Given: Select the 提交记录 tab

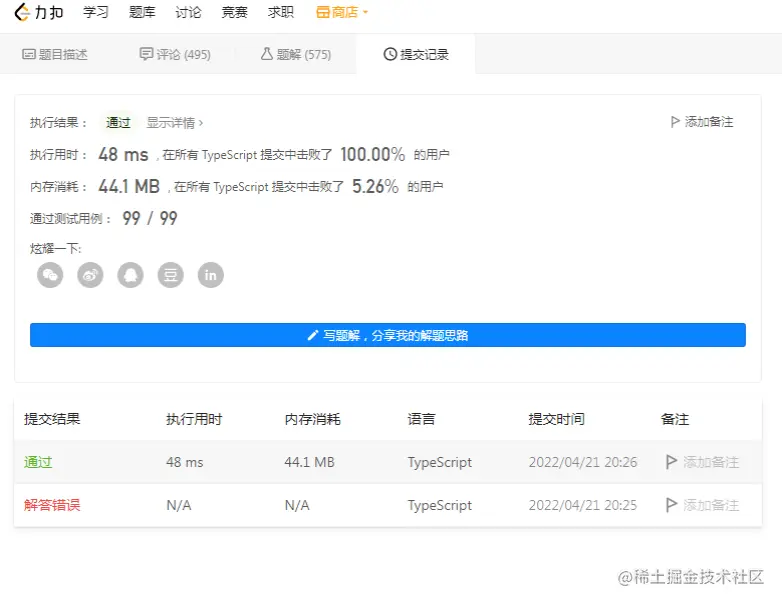Looking at the screenshot, I should click(416, 54).
